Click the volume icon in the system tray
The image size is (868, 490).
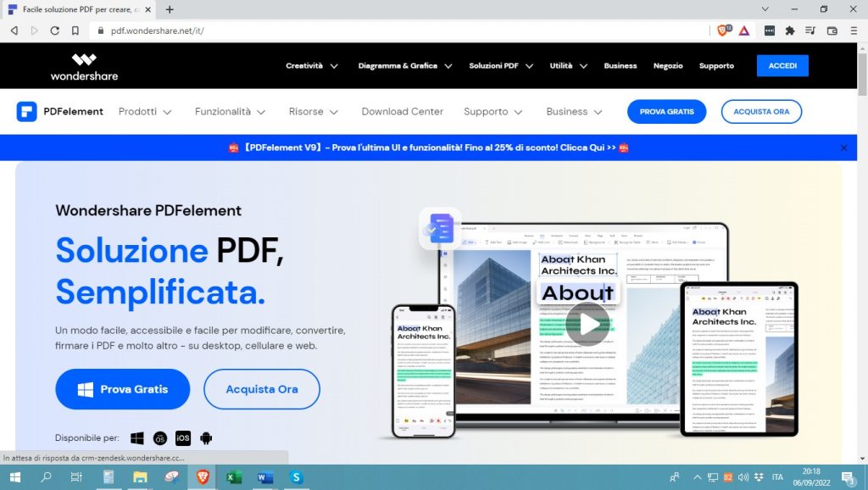tap(743, 476)
